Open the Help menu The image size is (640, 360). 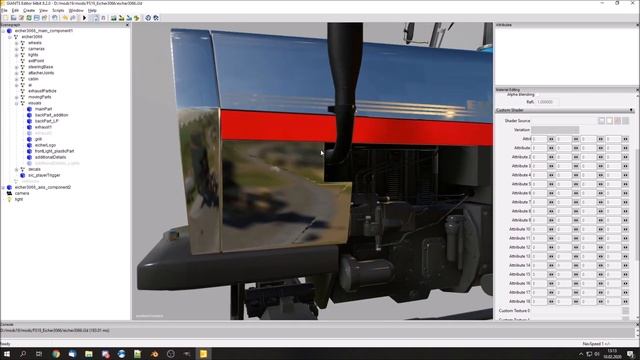pyautogui.click(x=92, y=10)
